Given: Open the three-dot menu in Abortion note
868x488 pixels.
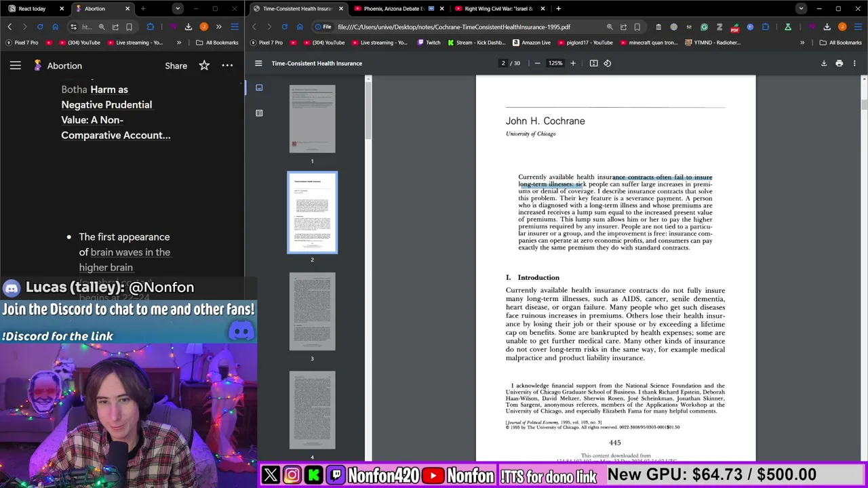Looking at the screenshot, I should [227, 66].
